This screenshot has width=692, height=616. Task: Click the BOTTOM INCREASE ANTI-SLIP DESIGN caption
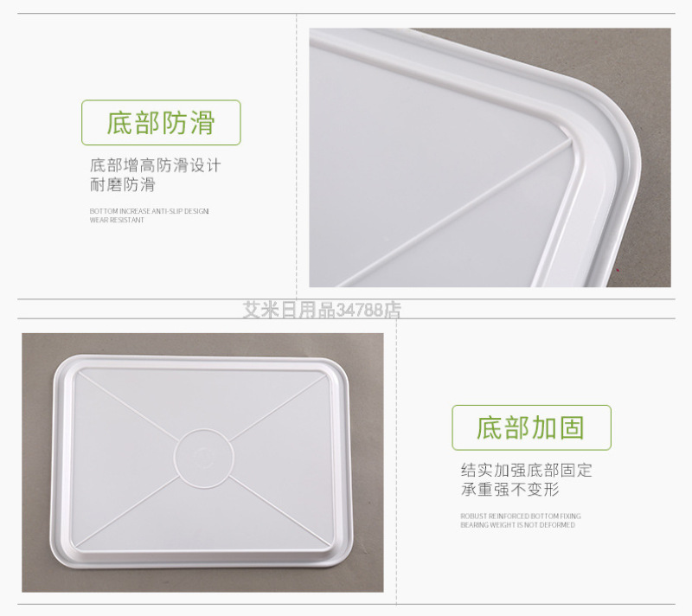tap(149, 211)
